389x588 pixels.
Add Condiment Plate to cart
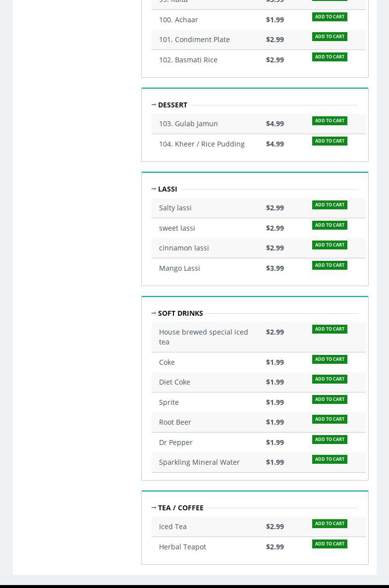pyautogui.click(x=330, y=37)
